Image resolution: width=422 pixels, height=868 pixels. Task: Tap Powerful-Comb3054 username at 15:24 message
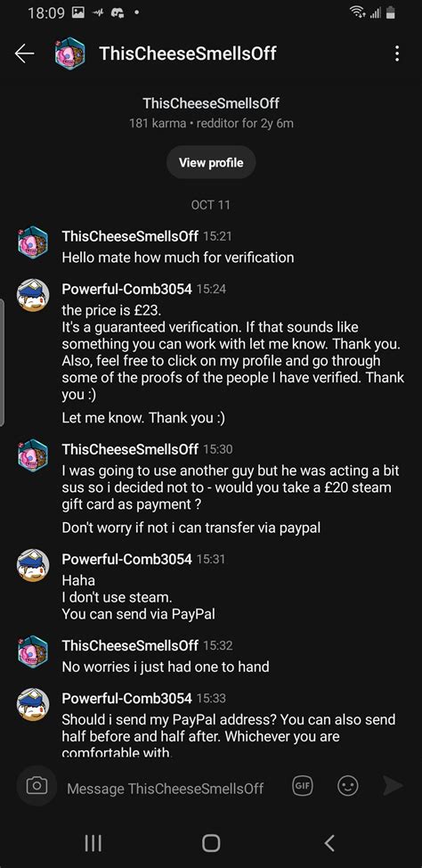126,289
